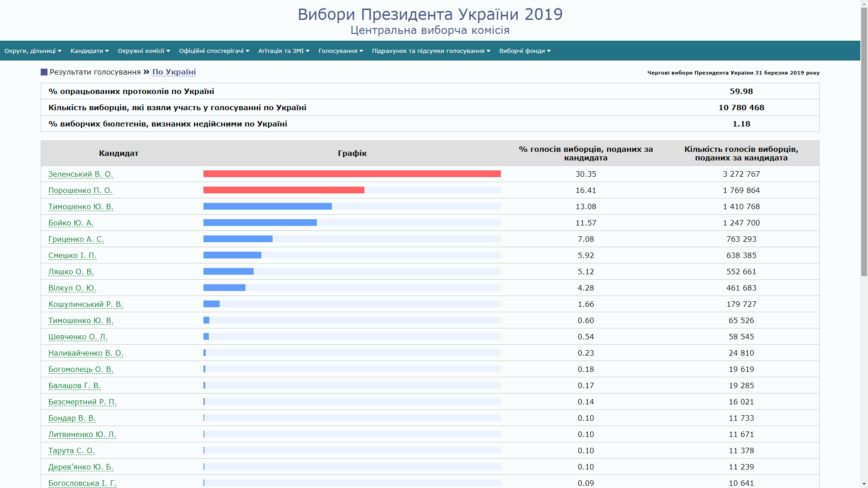Click the % голосів виборців column header

586,153
